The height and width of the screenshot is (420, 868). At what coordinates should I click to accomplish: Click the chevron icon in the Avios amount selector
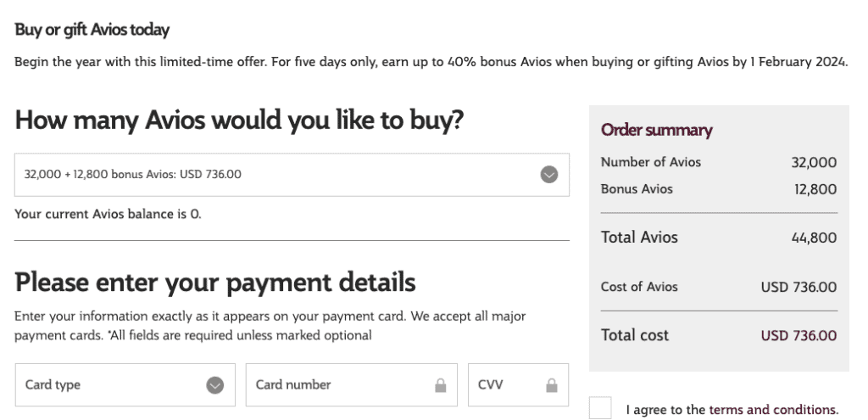coord(549,175)
